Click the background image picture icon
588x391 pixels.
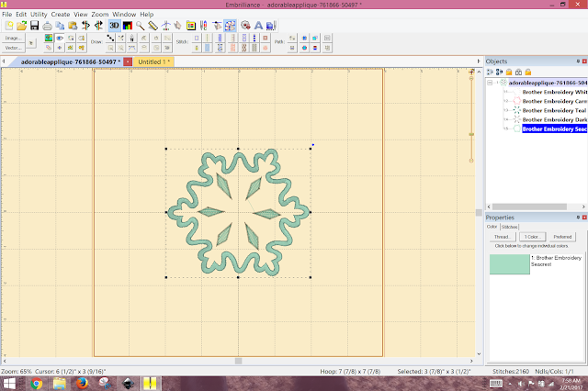pos(49,38)
